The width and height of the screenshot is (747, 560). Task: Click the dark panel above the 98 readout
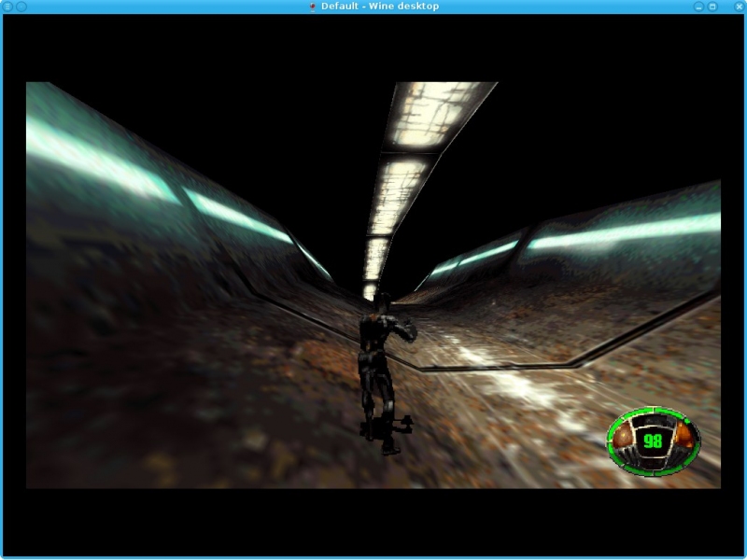point(653,422)
